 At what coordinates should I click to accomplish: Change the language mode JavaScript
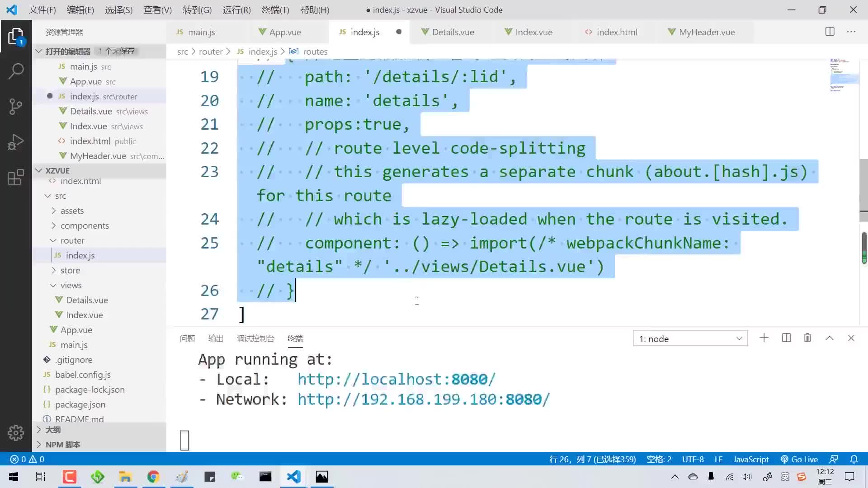pos(750,459)
